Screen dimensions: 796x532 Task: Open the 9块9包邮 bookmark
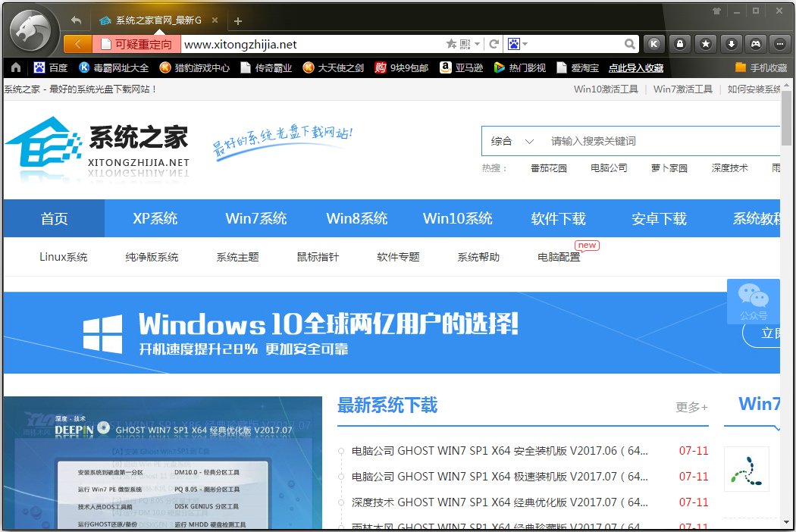click(402, 67)
